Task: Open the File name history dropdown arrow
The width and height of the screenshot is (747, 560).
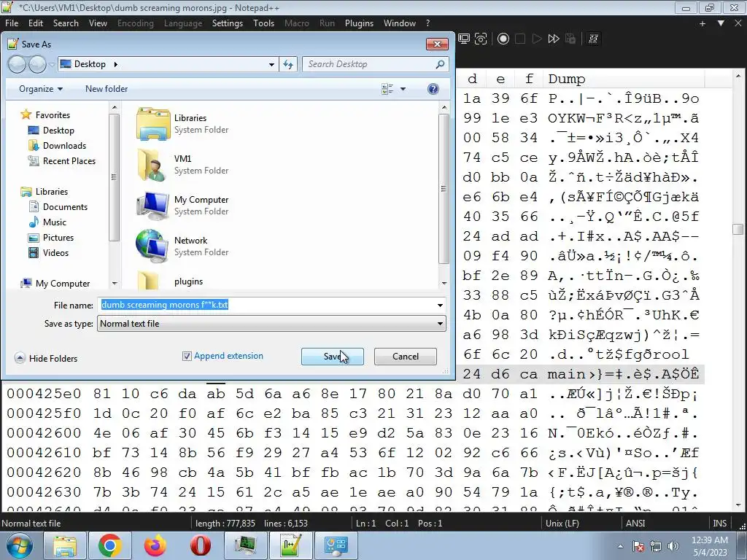Action: pos(440,306)
